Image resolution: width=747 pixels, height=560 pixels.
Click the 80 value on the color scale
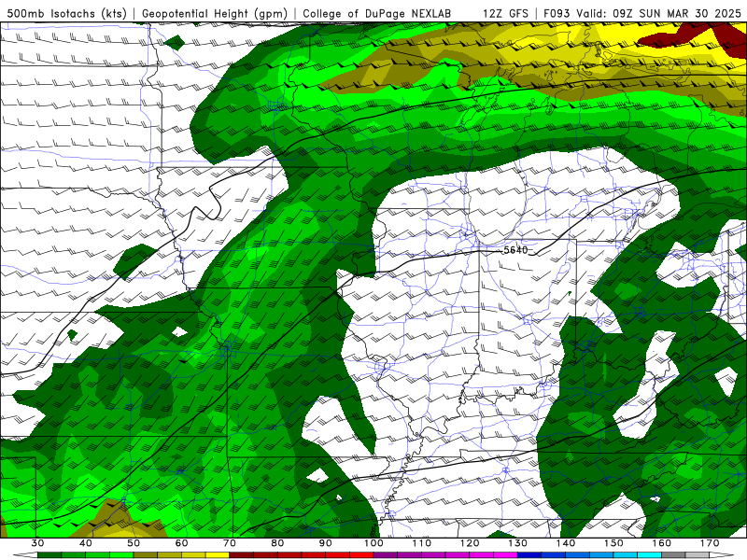pyautogui.click(x=277, y=543)
